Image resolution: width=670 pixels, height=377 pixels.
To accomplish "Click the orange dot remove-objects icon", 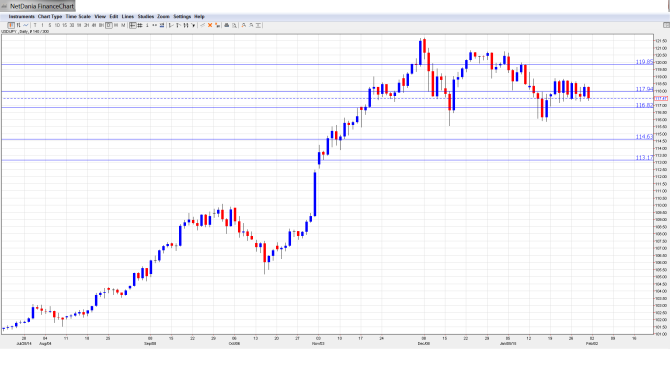I will coord(217,26).
